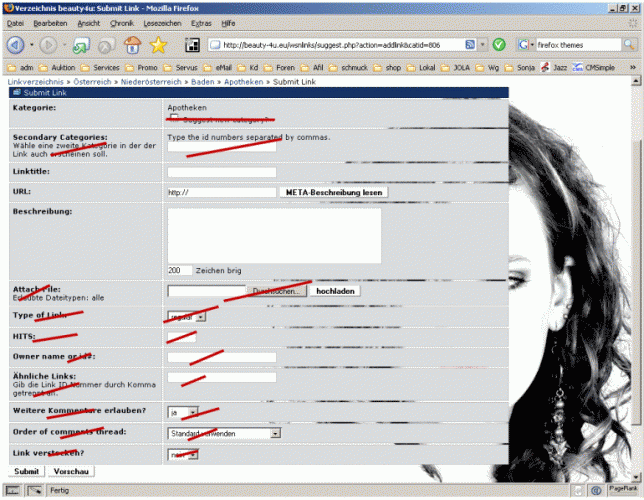The image size is (644, 500).
Task: Click the Forward navigation arrow
Action: click(48, 45)
